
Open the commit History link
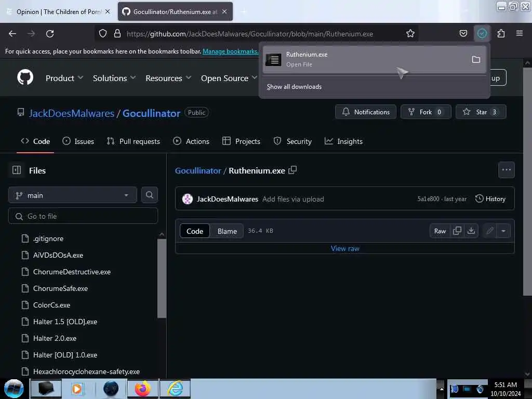(490, 199)
